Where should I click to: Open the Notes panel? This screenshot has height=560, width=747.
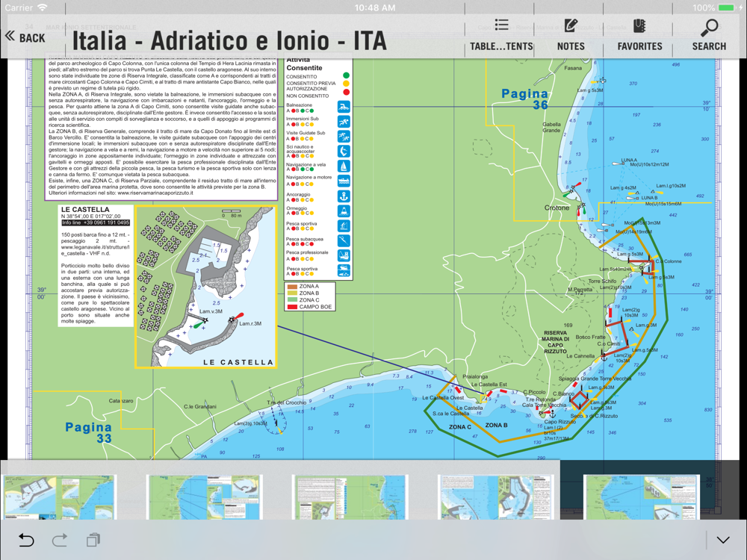tap(571, 35)
